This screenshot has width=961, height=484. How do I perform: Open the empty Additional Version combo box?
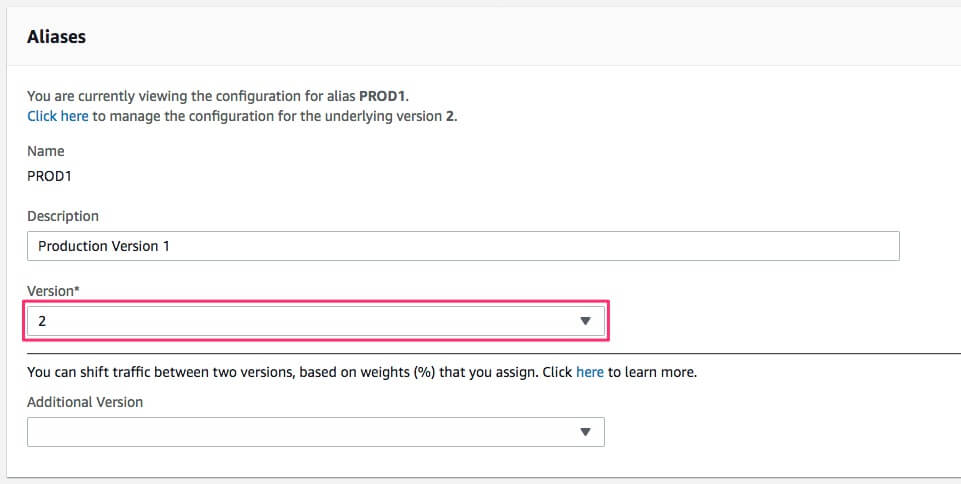[x=300, y=432]
